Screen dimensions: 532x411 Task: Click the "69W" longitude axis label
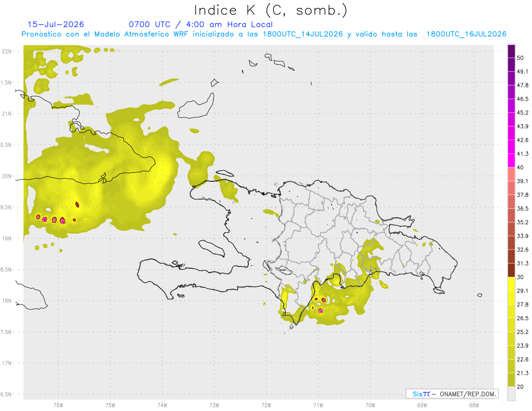tap(422, 405)
